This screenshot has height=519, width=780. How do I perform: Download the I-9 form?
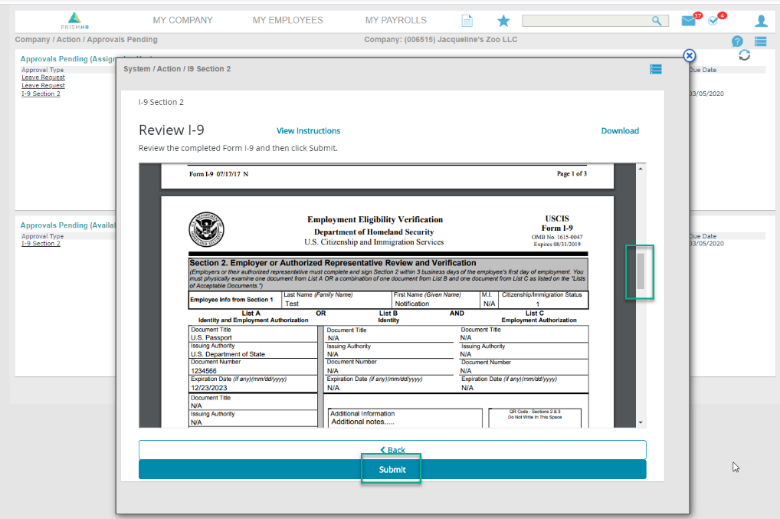pos(620,131)
